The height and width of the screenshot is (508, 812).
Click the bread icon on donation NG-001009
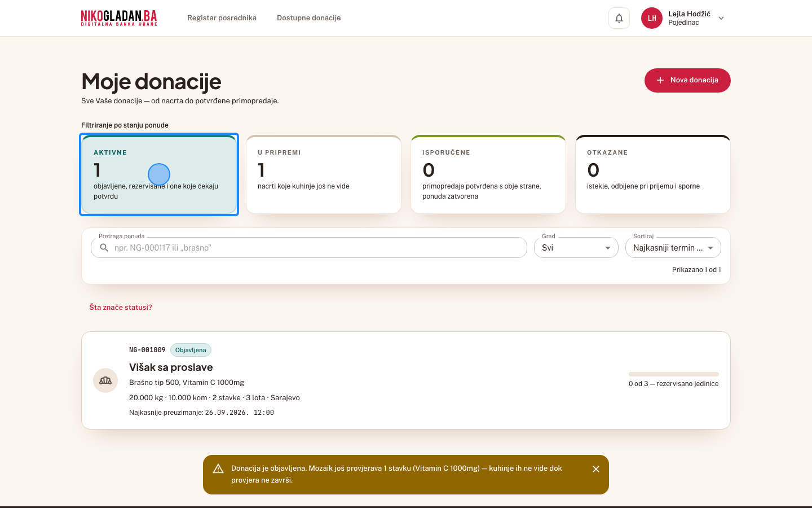pyautogui.click(x=105, y=380)
